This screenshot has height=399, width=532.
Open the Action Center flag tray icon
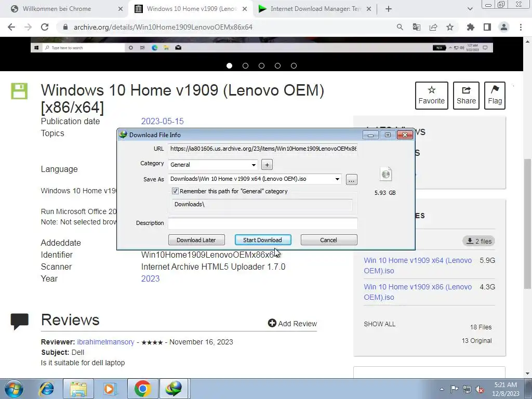click(454, 389)
